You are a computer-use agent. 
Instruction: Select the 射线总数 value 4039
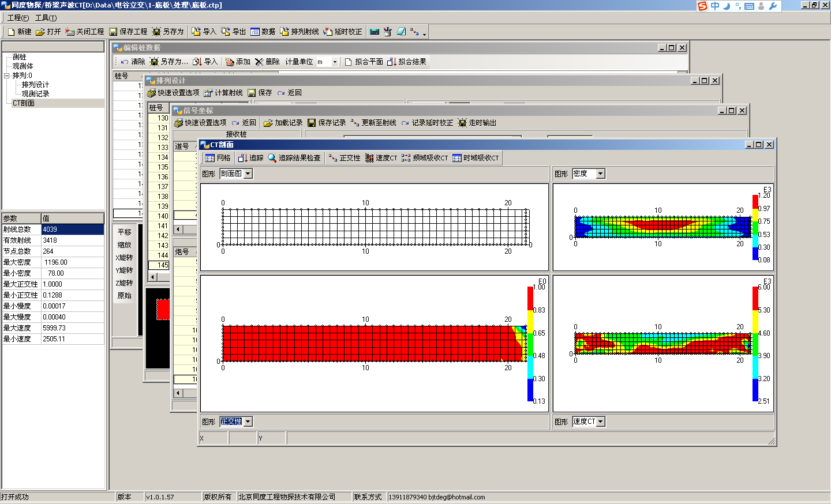73,230
